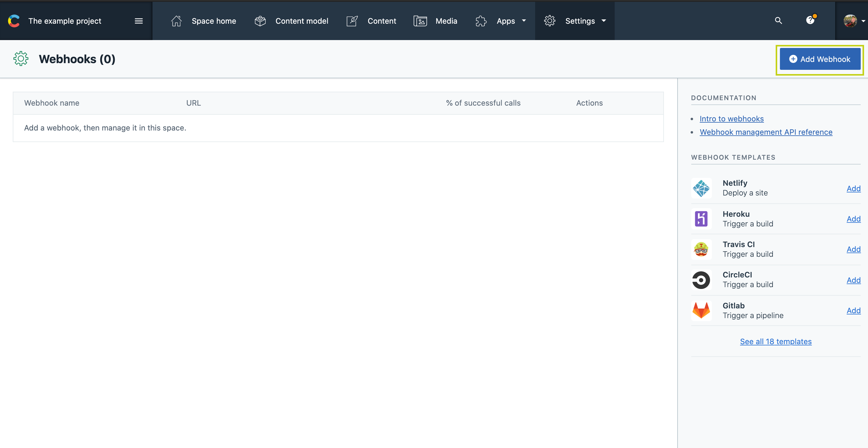Open the hamburger space menu
This screenshot has height=448, width=868.
click(138, 21)
